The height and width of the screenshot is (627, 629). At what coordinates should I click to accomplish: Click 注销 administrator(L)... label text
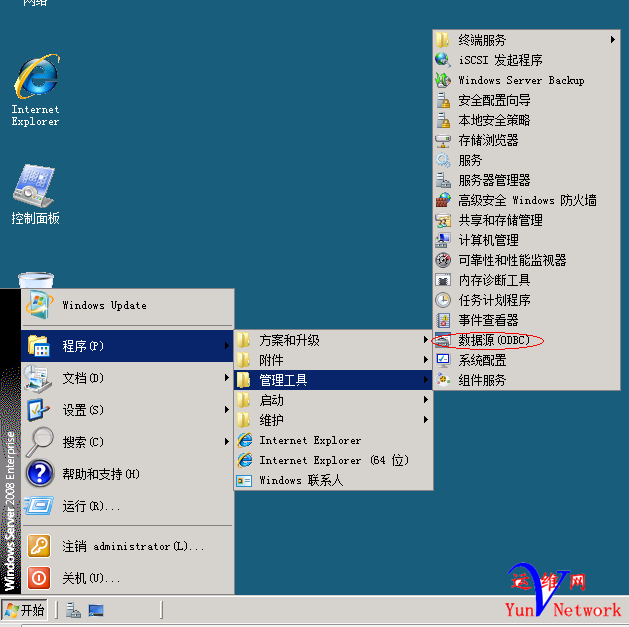click(x=133, y=546)
